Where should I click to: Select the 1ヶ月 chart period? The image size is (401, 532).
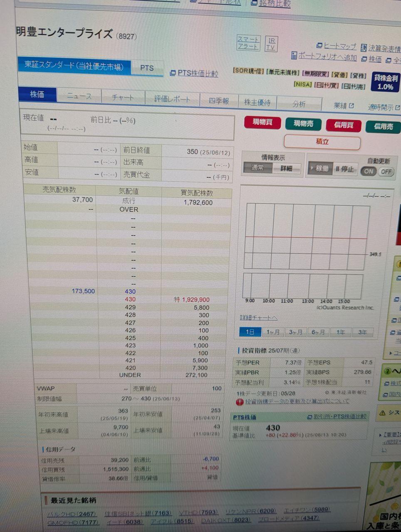pos(273,332)
